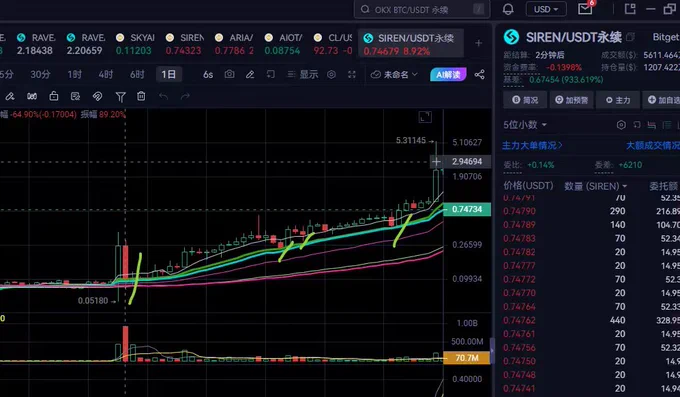Image resolution: width=680 pixels, height=397 pixels.
Task: Open the 大额成交情况 link
Action: click(653, 145)
